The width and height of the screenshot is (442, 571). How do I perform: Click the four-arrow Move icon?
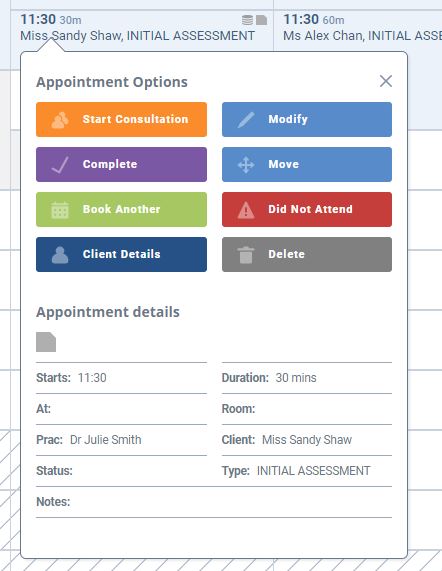[x=246, y=165]
